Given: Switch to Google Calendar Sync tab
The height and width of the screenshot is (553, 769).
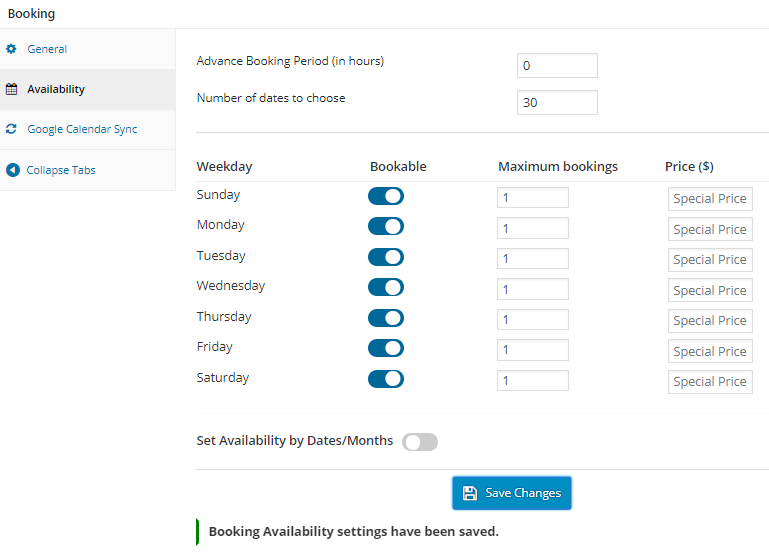Looking at the screenshot, I should (82, 129).
